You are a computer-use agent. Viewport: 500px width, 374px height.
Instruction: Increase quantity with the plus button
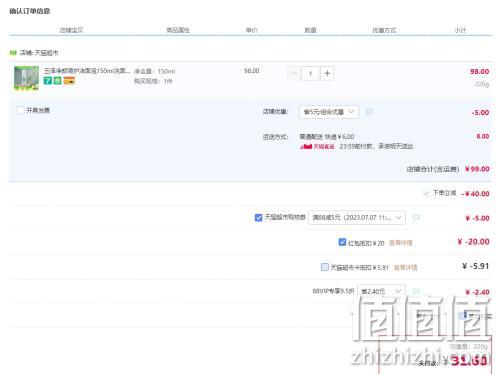click(327, 74)
